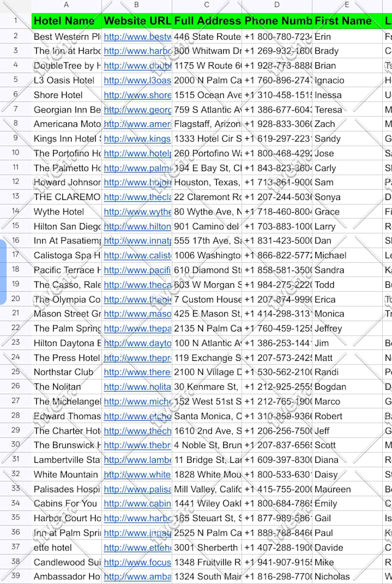The height and width of the screenshot is (584, 392).
Task: Select the first name Nicholas cell
Action: click(x=347, y=577)
